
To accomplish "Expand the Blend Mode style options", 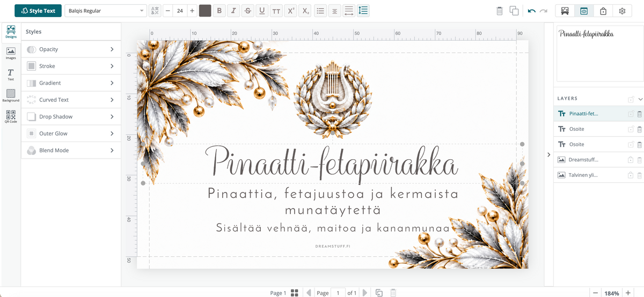I will pyautogui.click(x=71, y=150).
